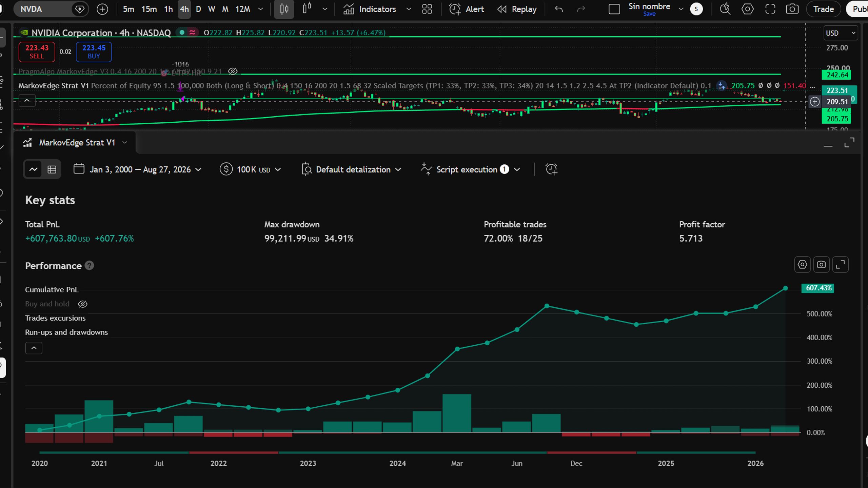This screenshot has height=488, width=868.
Task: Capture Performance chart image
Action: (821, 264)
